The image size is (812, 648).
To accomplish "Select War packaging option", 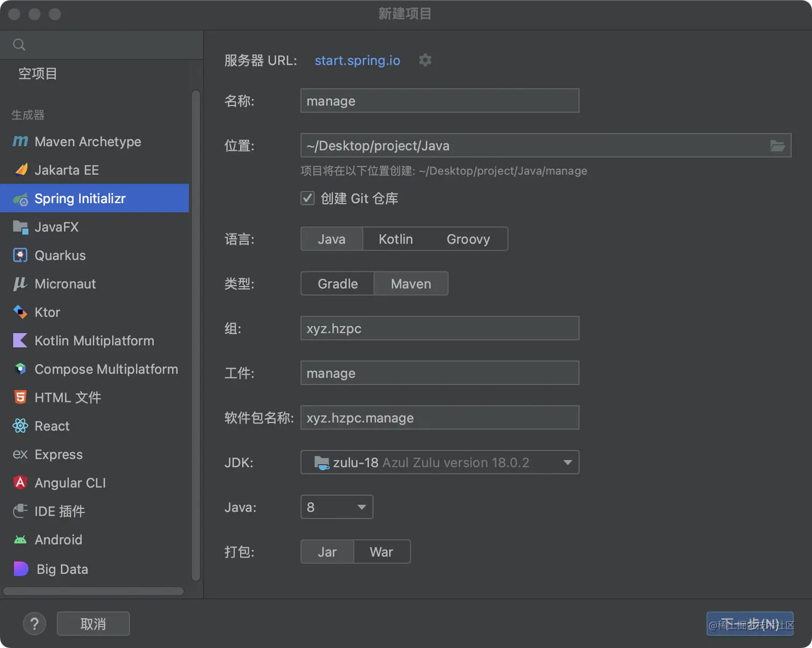I will pyautogui.click(x=382, y=552).
